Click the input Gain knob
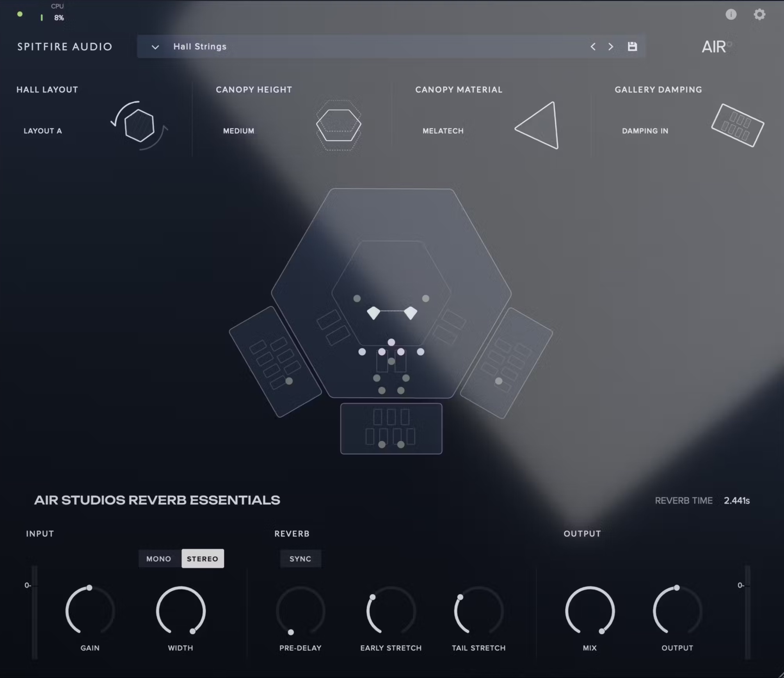 click(90, 611)
